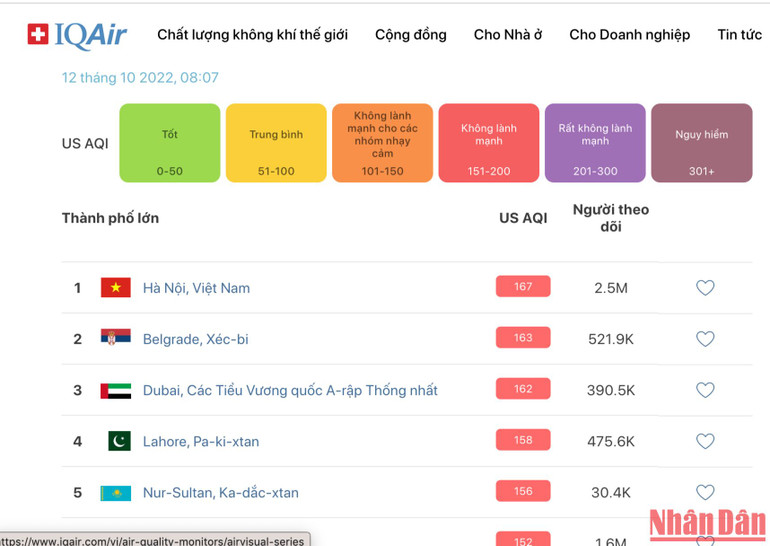Viewport: 770px width, 546px height.
Task: Open the Cho Nhà ở menu
Action: (x=508, y=35)
